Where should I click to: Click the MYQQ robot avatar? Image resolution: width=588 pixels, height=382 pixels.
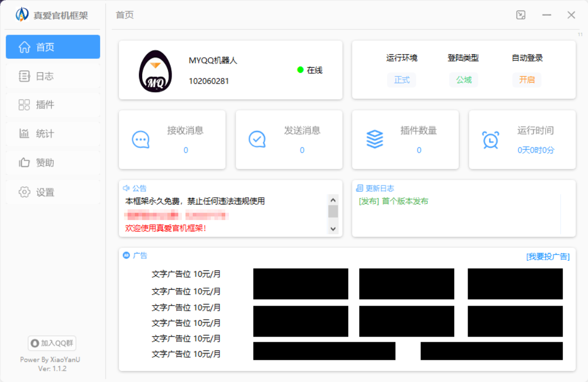156,70
